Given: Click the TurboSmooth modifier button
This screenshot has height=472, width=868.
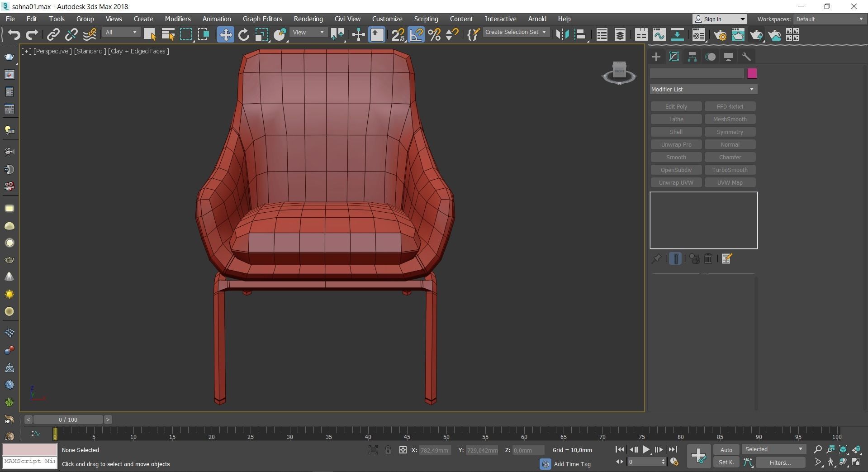Looking at the screenshot, I should pyautogui.click(x=730, y=170).
